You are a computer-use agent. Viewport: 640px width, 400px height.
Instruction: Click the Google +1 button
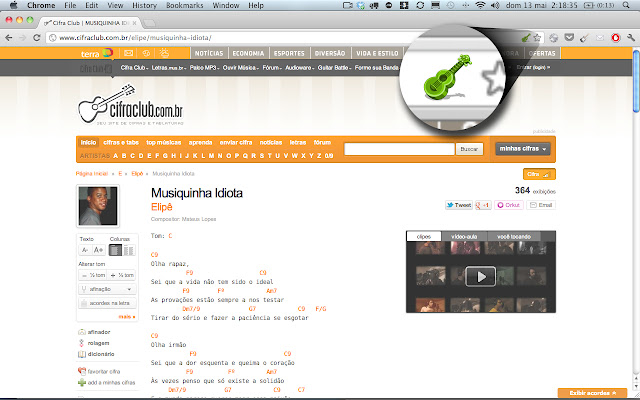pyautogui.click(x=483, y=205)
